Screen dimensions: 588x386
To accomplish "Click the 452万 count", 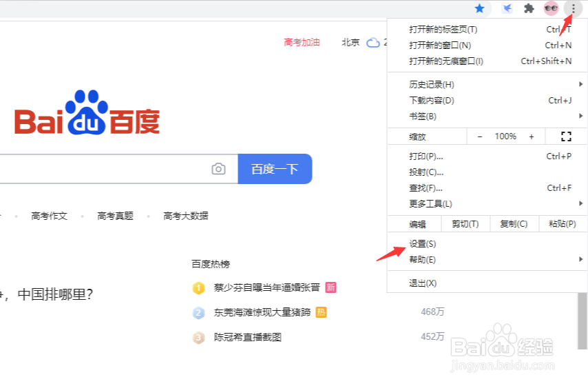I will click(432, 336).
